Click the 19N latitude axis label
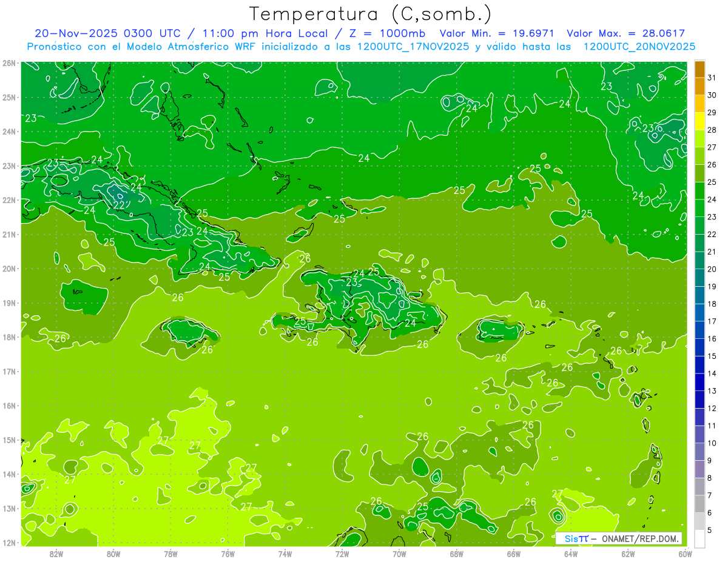The image size is (728, 562). click(x=8, y=303)
